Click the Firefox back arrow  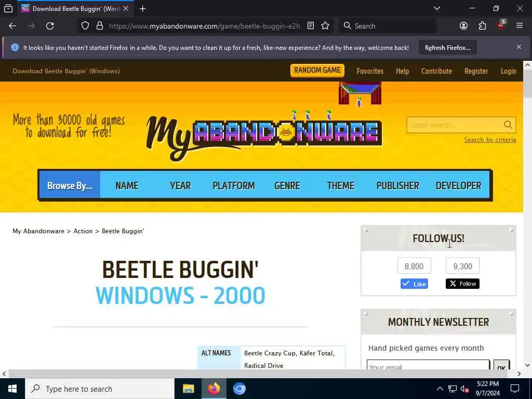pyautogui.click(x=12, y=26)
